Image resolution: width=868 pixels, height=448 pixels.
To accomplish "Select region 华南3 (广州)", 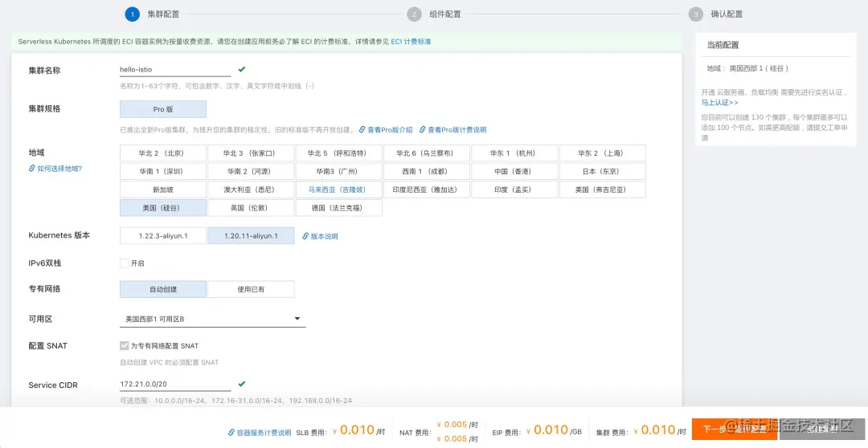I will pos(339,172).
